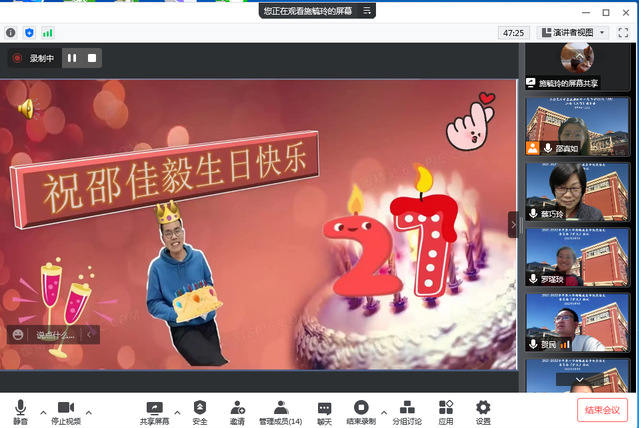The height and width of the screenshot is (428, 639).
Task: Pause the recording
Action: [x=71, y=59]
